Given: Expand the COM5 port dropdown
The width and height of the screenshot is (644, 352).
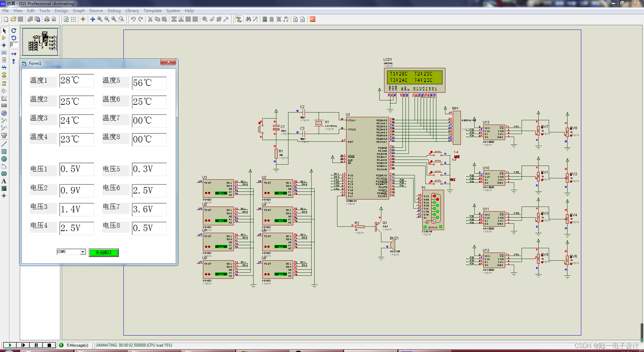Looking at the screenshot, I should pos(83,252).
